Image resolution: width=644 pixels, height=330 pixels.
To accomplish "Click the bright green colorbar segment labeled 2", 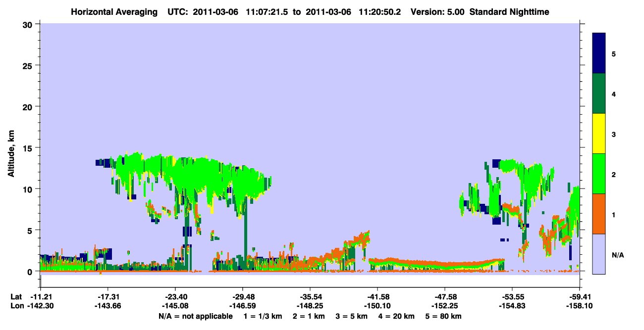I will tap(599, 174).
